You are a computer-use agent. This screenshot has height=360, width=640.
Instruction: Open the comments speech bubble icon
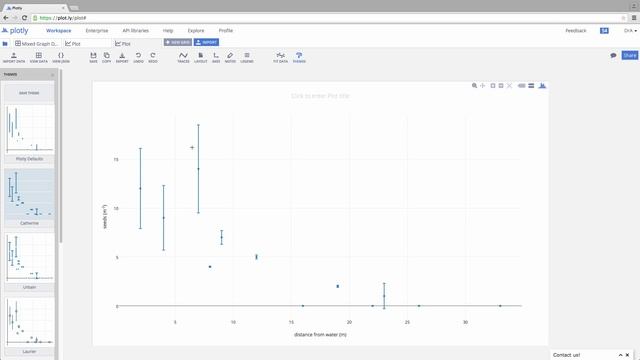pyautogui.click(x=613, y=56)
